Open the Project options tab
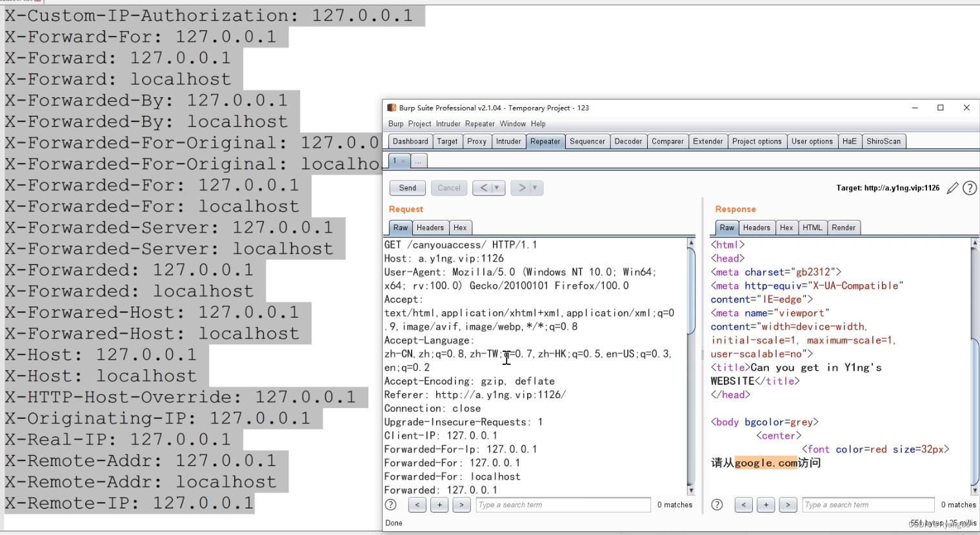The image size is (980, 535). pos(757,141)
